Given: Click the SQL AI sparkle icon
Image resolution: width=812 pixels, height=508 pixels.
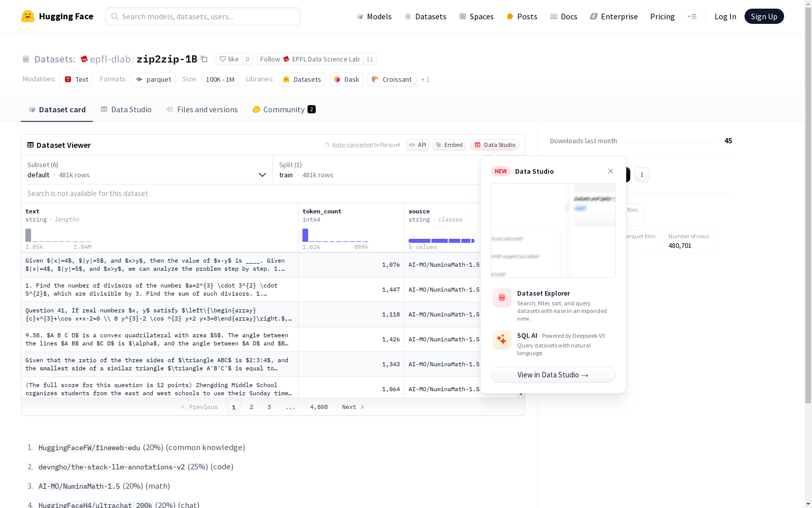Looking at the screenshot, I should point(502,340).
